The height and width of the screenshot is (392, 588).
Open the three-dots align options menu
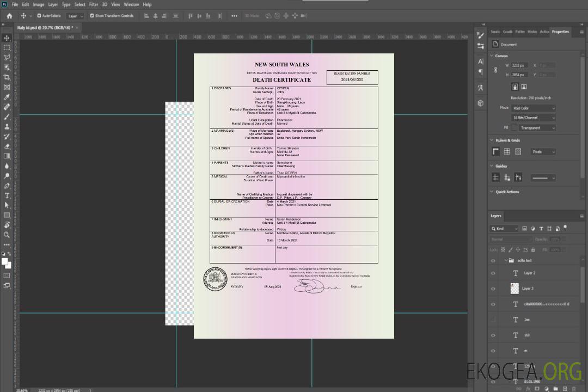[234, 16]
